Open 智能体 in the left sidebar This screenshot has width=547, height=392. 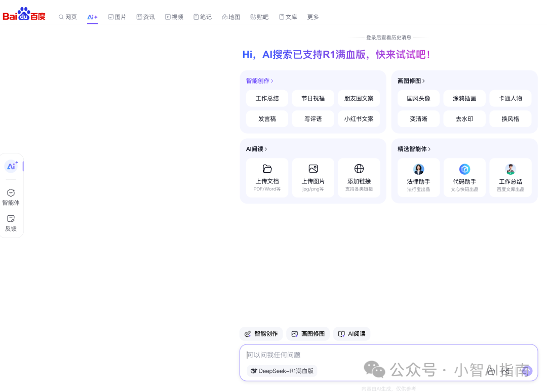click(x=11, y=197)
